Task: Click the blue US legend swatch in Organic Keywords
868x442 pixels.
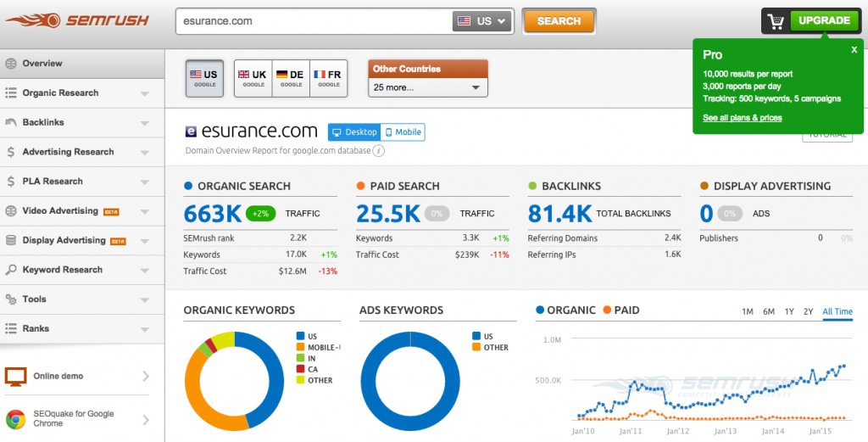Action: [301, 336]
